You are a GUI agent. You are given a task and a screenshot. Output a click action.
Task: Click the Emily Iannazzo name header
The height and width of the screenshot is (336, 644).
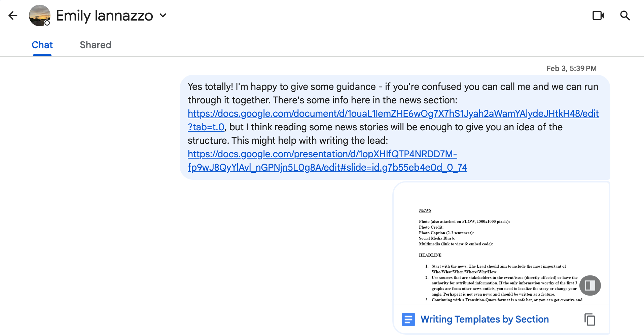104,15
